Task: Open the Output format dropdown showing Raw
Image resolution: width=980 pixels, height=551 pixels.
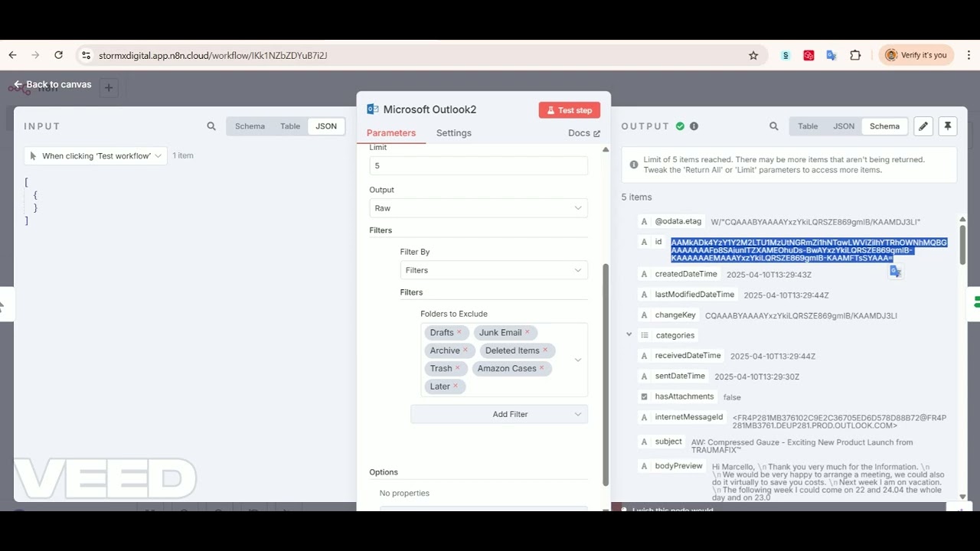Action: click(x=479, y=208)
